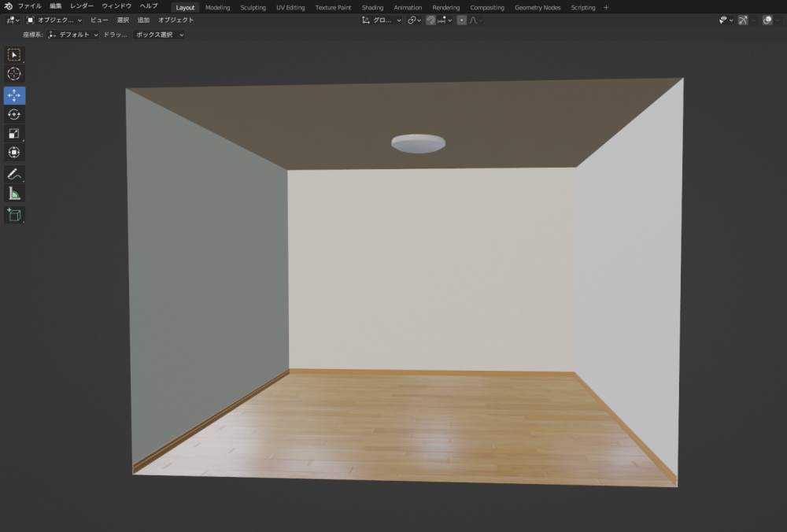Toggle proportional editing on
The width and height of the screenshot is (787, 532).
pos(461,20)
